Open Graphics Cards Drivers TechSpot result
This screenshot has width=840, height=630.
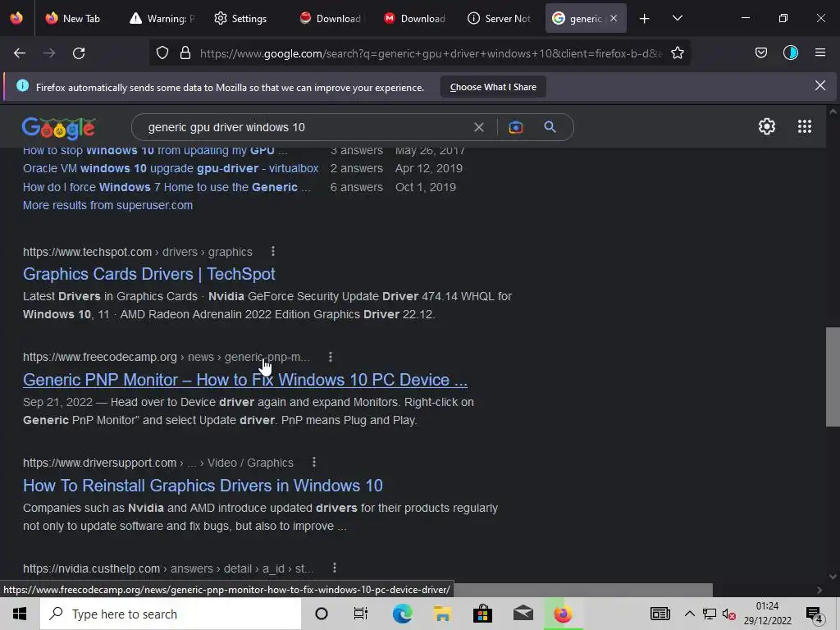149,274
